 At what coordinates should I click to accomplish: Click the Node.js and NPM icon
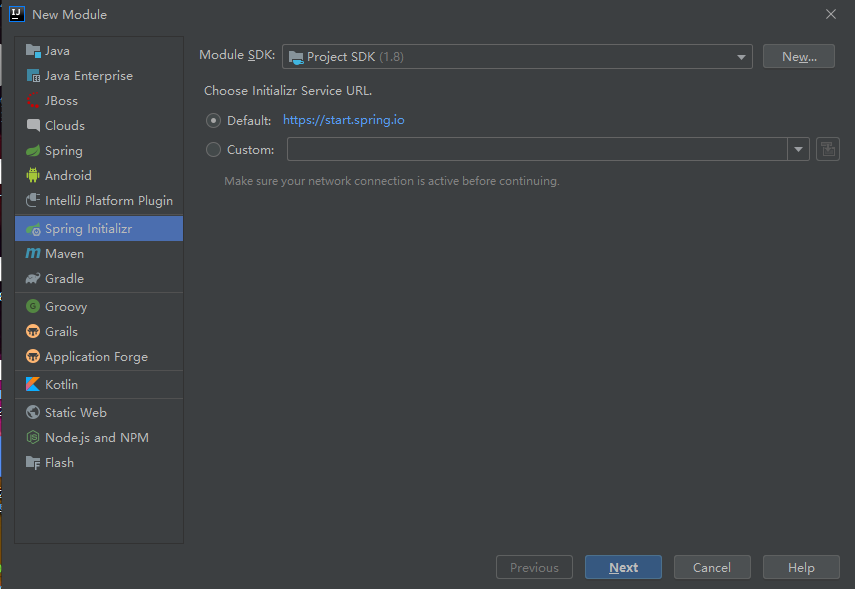33,437
